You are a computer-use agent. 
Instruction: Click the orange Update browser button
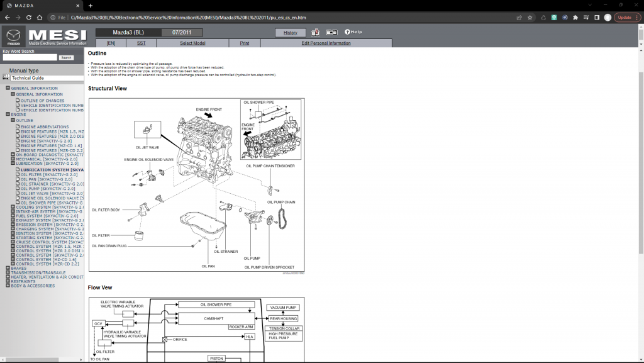click(625, 17)
